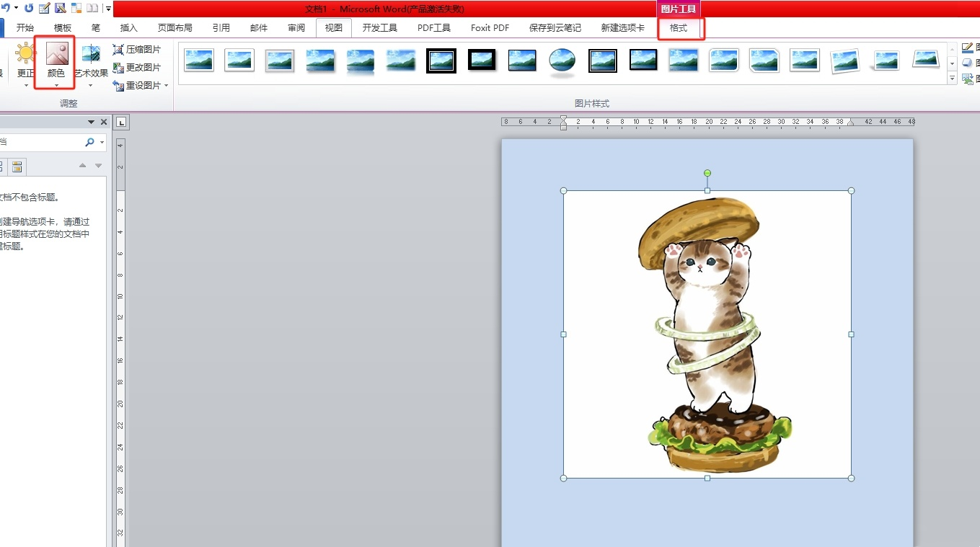Expand the full picture styles gallery

[952, 77]
